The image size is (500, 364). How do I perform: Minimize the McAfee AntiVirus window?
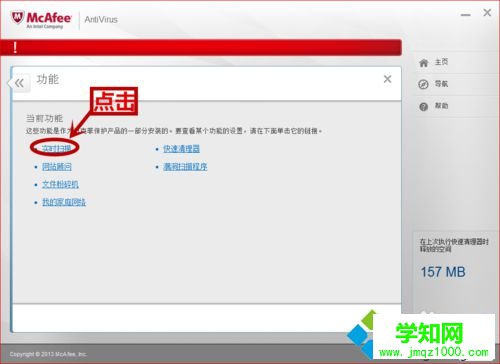(x=466, y=15)
